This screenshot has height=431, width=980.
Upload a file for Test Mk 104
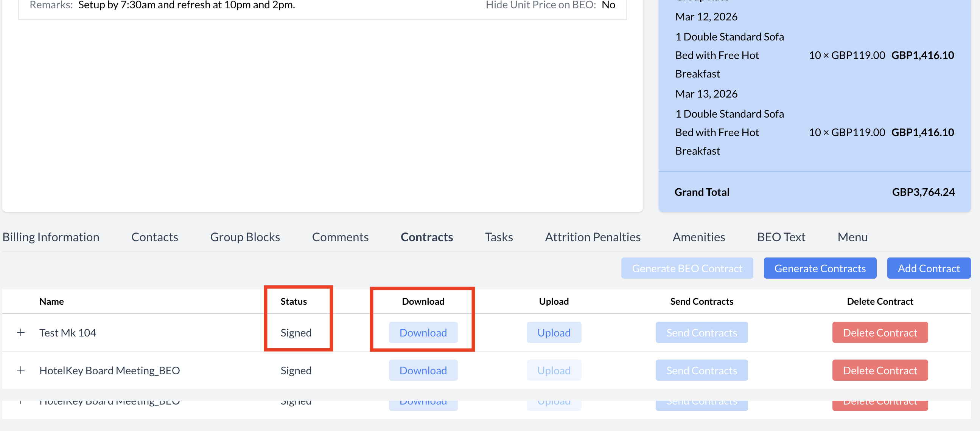pos(554,333)
